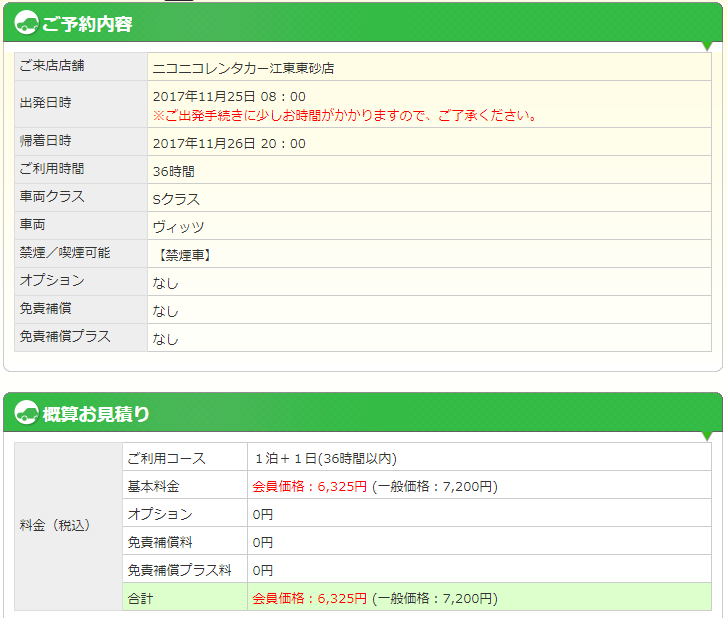Click return time 2017年11月26日 20:00
Image resolution: width=727 pixels, height=618 pixels.
coord(229,143)
